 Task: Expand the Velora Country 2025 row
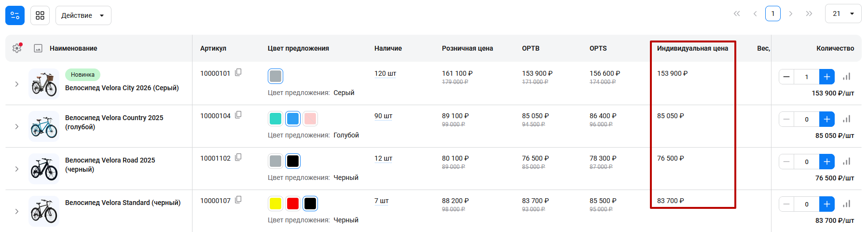(x=17, y=126)
